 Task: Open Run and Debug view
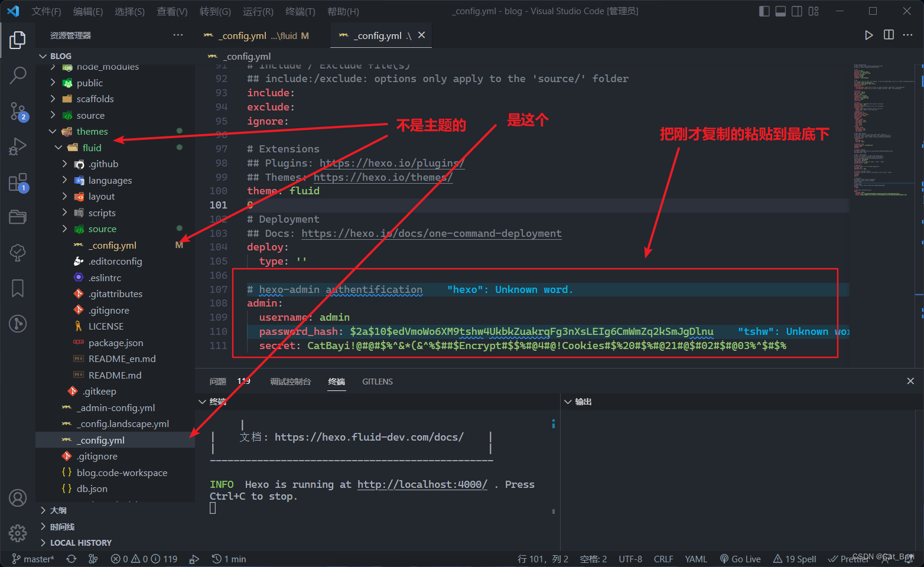coord(18,146)
